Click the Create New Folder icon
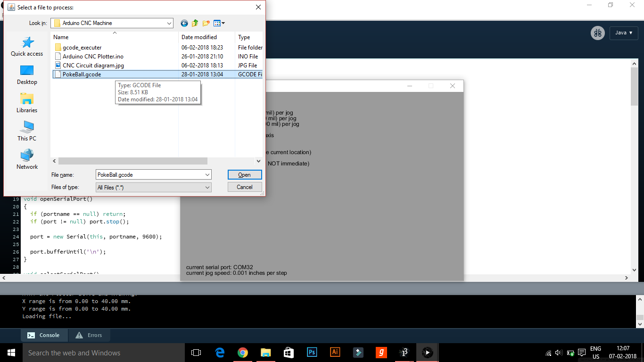The width and height of the screenshot is (644, 362). click(x=206, y=23)
